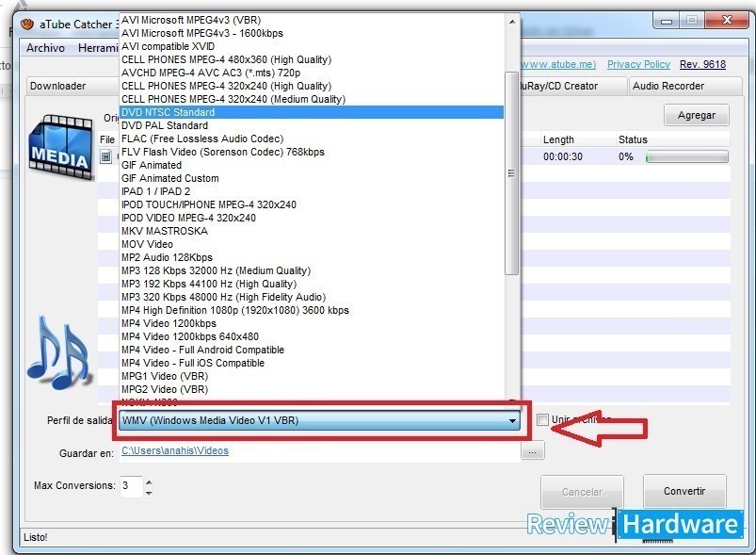Click the Agregar button
756x555 pixels.
tap(696, 115)
